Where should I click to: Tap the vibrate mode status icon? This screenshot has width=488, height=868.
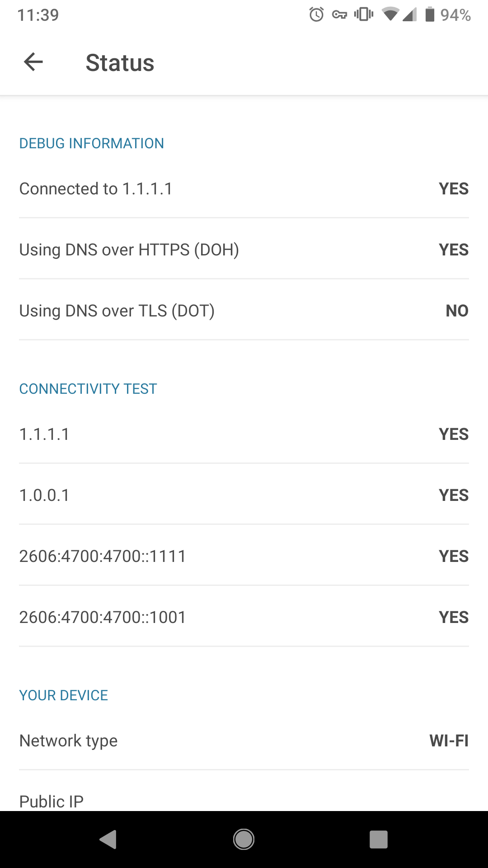click(x=364, y=14)
